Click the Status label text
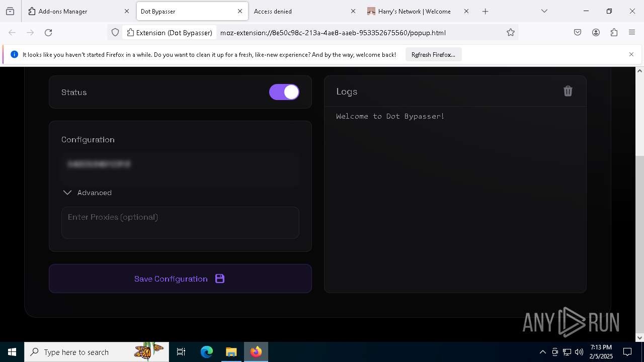The image size is (644, 362). coord(74,93)
